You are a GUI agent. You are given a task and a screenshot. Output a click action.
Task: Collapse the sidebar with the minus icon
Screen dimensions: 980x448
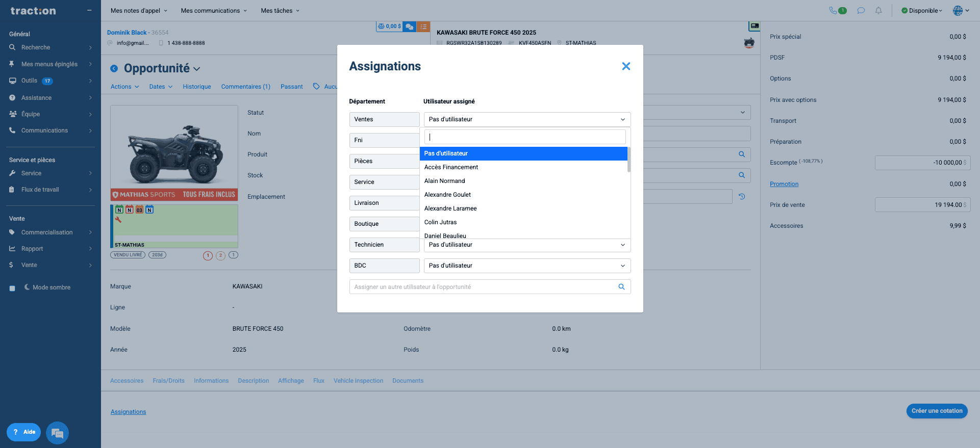pos(89,11)
